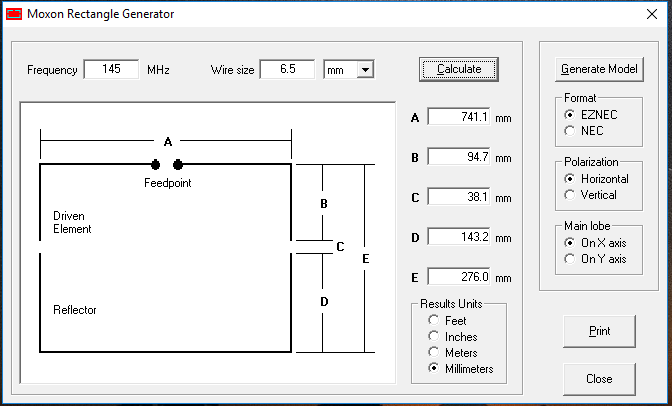Select Millimeters results units
The image size is (672, 406).
[x=434, y=369]
